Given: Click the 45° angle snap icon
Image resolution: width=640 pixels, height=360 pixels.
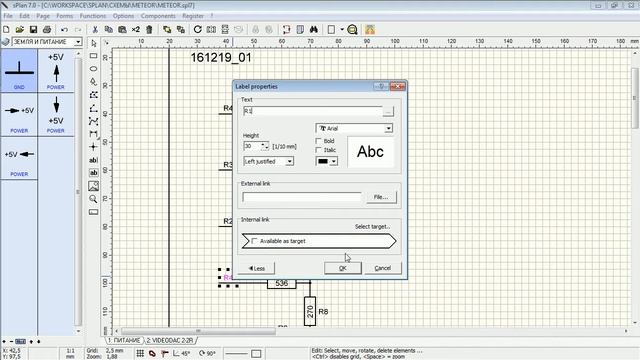Looking at the screenshot, I should tap(181, 353).
